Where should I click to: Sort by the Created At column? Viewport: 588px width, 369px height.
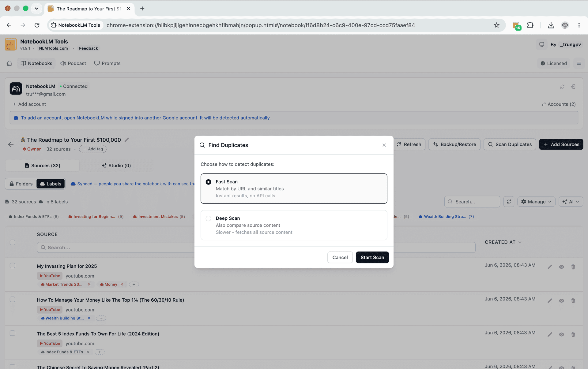[503, 242]
